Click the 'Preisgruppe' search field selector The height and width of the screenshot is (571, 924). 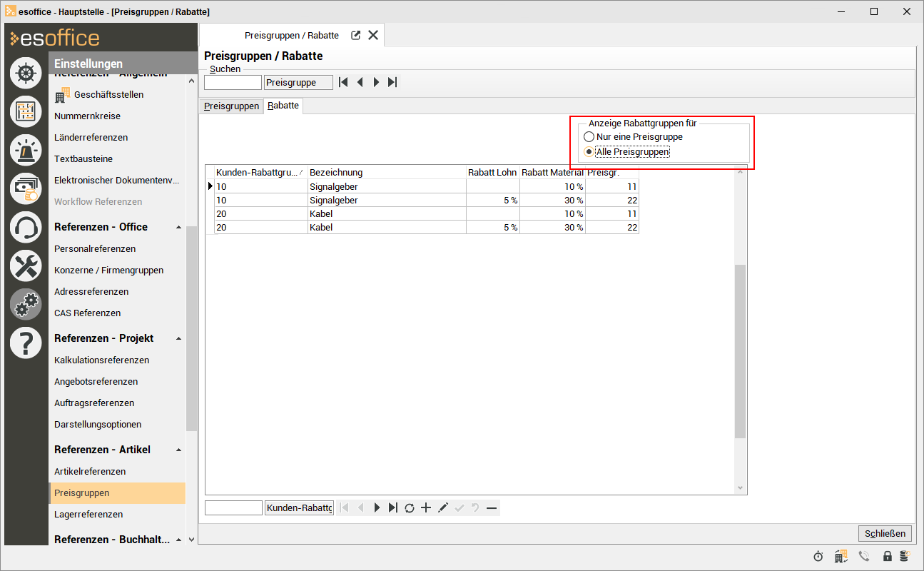pos(298,82)
